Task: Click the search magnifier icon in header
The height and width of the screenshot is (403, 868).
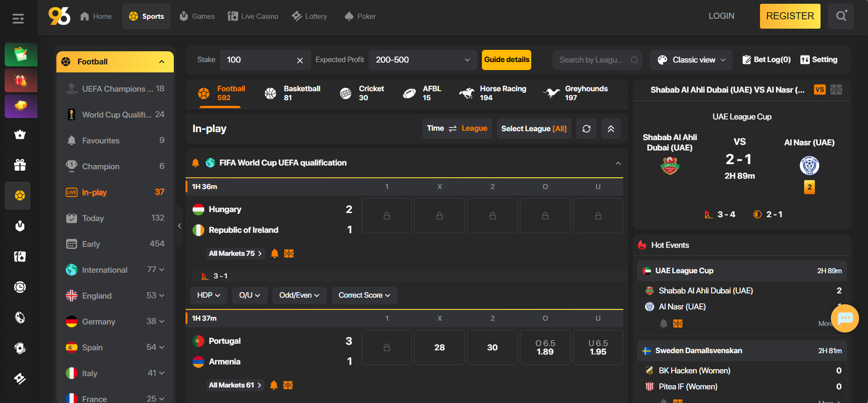Action: point(841,16)
